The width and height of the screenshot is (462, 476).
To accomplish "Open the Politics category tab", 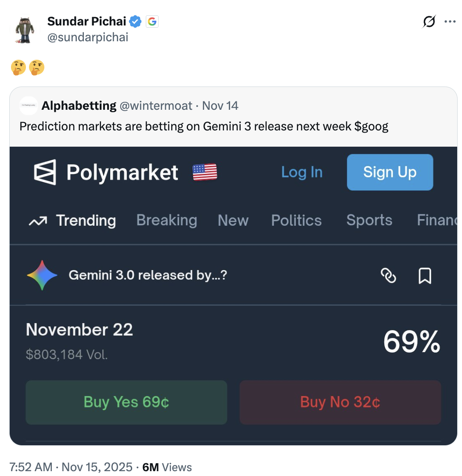I will click(296, 220).
